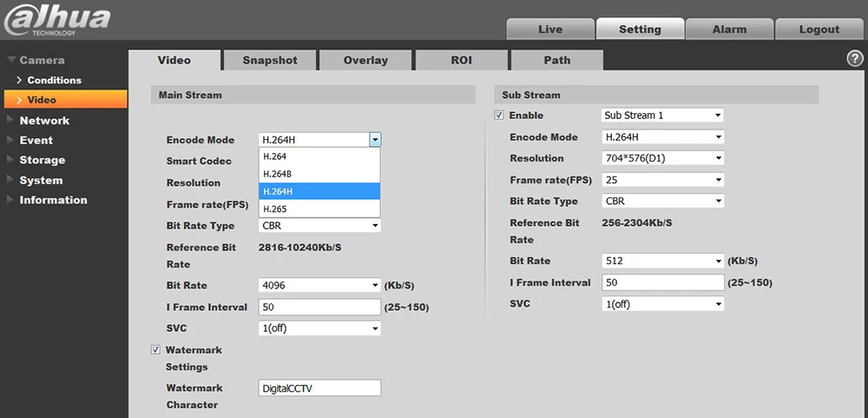
Task: Click the Watermark Character DigitalCCTV field
Action: coord(319,388)
